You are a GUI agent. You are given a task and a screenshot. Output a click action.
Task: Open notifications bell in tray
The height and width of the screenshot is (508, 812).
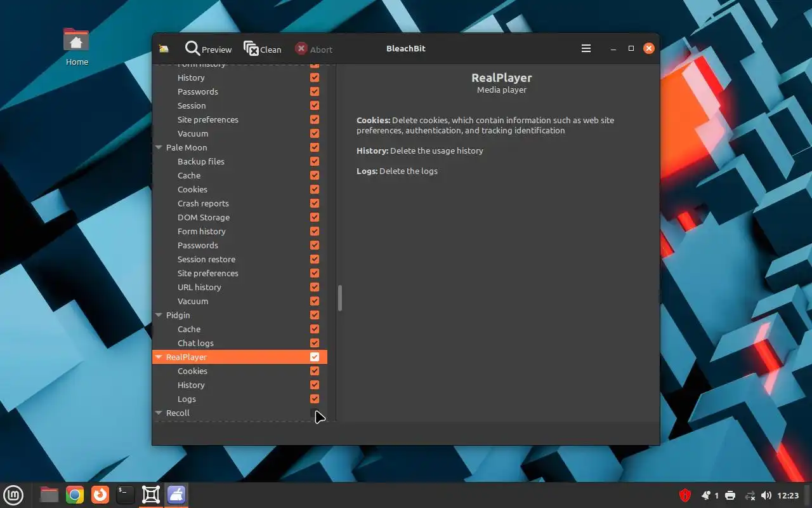click(x=706, y=495)
